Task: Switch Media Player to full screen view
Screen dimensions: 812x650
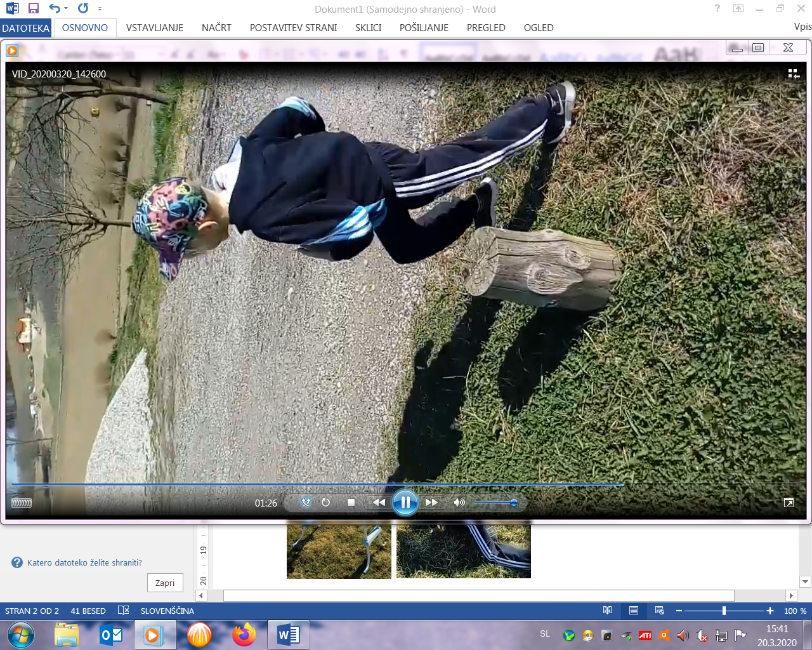Action: point(789,503)
